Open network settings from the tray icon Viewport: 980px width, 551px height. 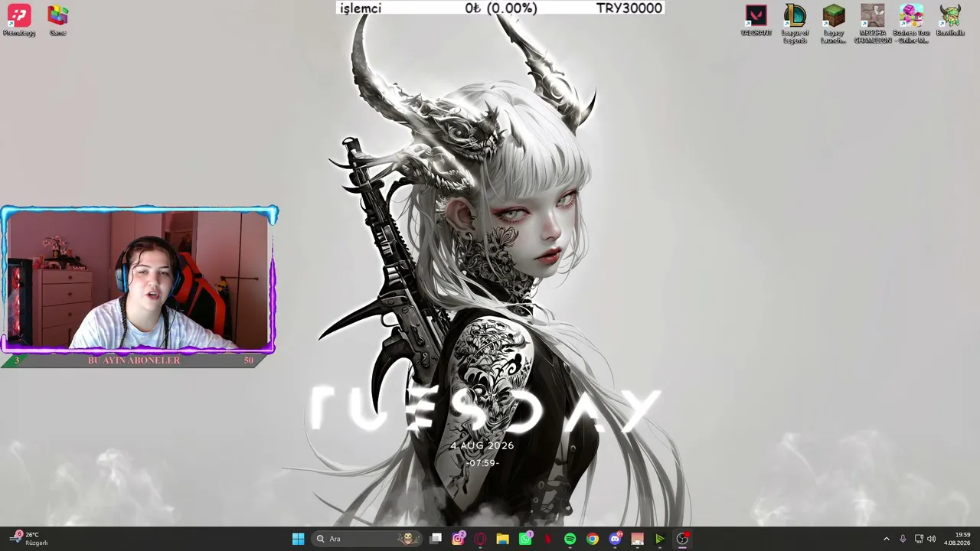coord(919,539)
